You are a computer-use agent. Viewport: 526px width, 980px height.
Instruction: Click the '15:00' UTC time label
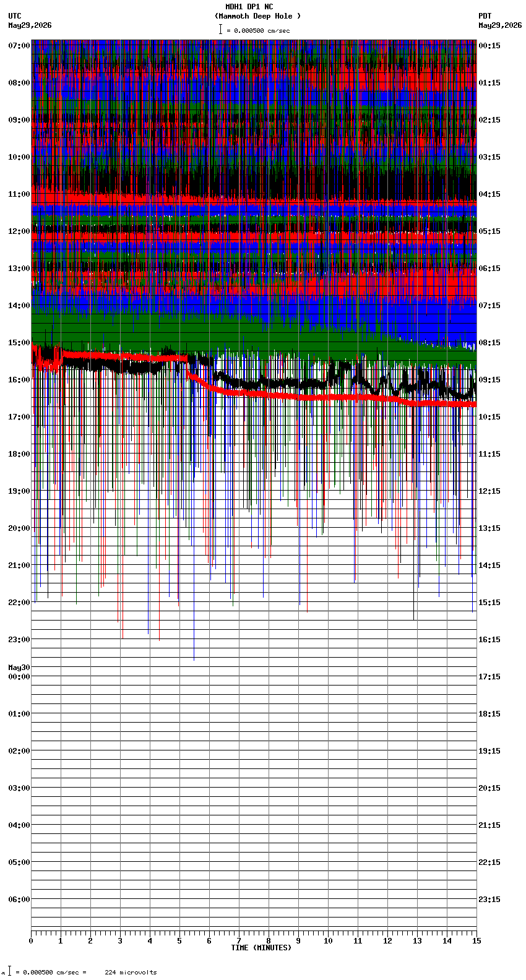pyautogui.click(x=19, y=343)
